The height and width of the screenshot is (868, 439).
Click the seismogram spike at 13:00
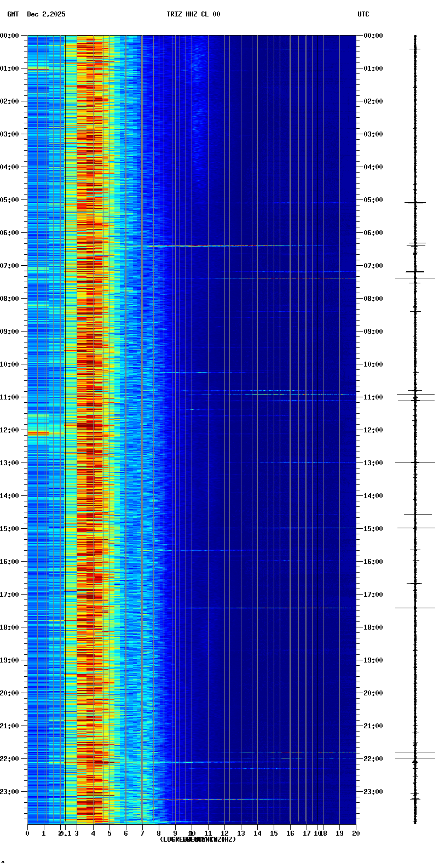click(x=415, y=462)
